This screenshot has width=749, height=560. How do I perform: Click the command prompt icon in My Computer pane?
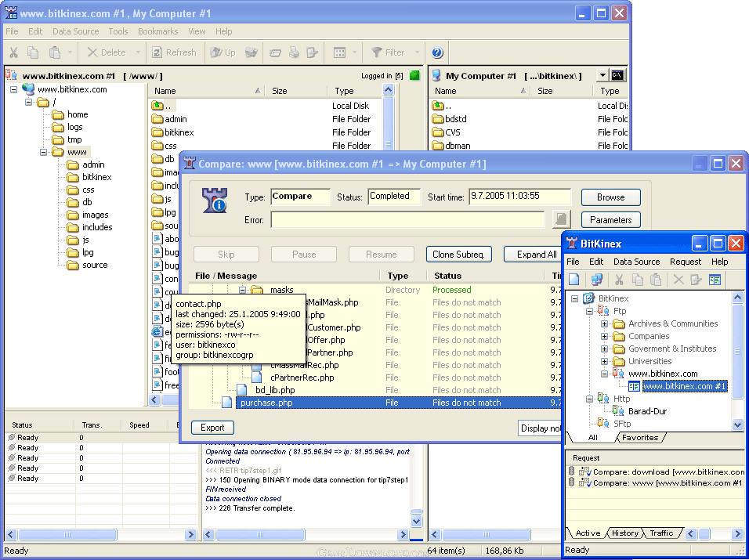618,76
